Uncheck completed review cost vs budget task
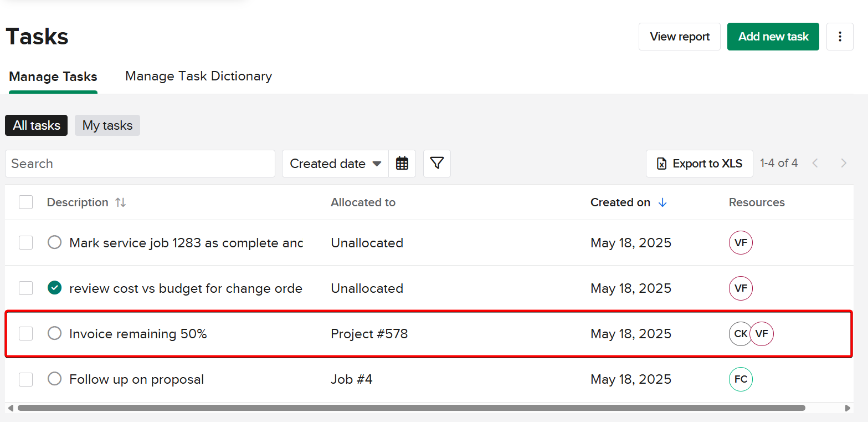Image resolution: width=868 pixels, height=422 pixels. (x=54, y=288)
